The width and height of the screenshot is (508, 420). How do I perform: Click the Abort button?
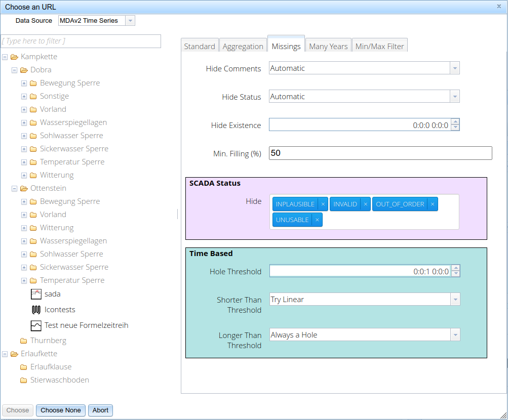[100, 410]
